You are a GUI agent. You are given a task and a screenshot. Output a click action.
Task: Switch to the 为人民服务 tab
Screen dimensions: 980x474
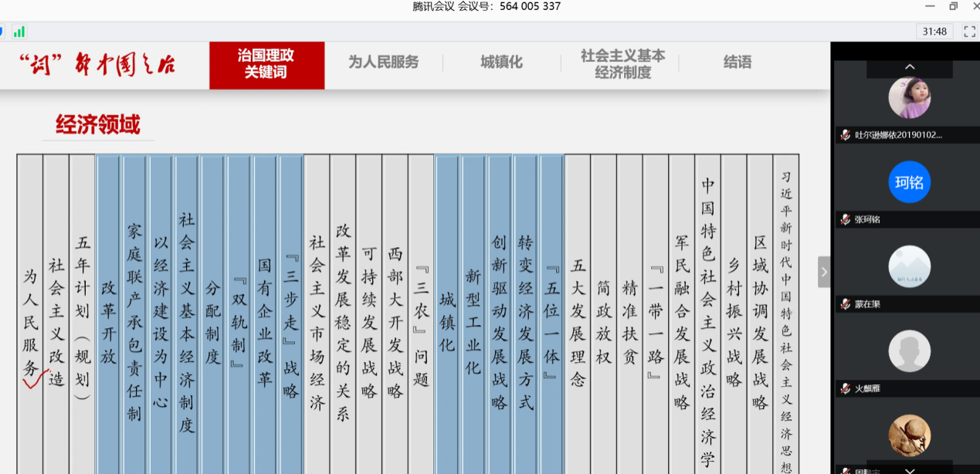(x=383, y=63)
